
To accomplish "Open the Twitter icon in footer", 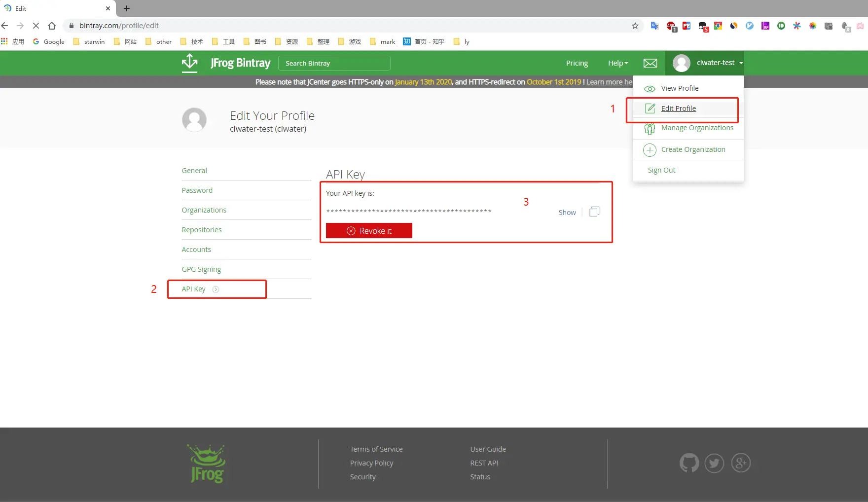I will [x=714, y=463].
